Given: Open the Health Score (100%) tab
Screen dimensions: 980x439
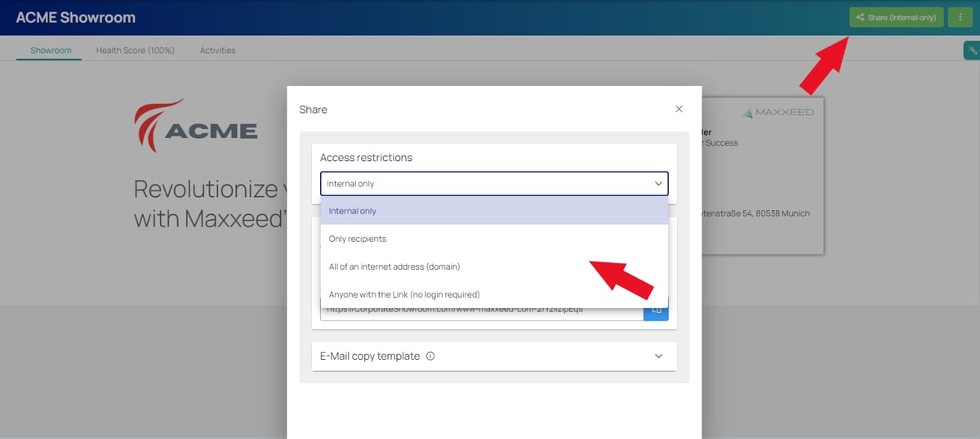Looking at the screenshot, I should click(x=136, y=51).
